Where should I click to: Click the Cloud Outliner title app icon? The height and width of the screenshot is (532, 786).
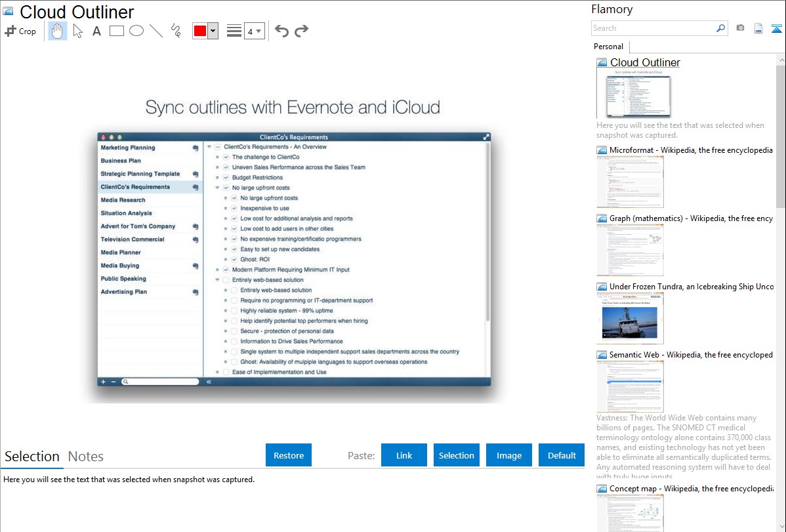(x=8, y=11)
